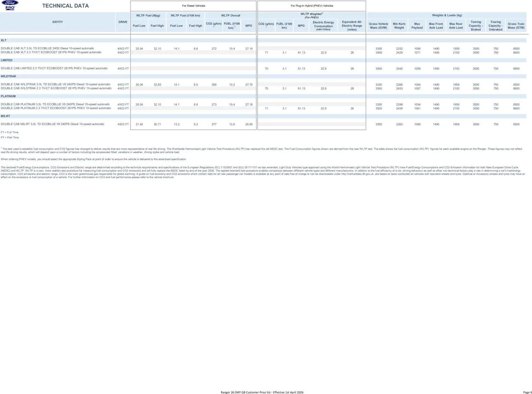Click the Ranger 26.5MY price list footer
The width and height of the screenshot is (532, 394).
262,392
